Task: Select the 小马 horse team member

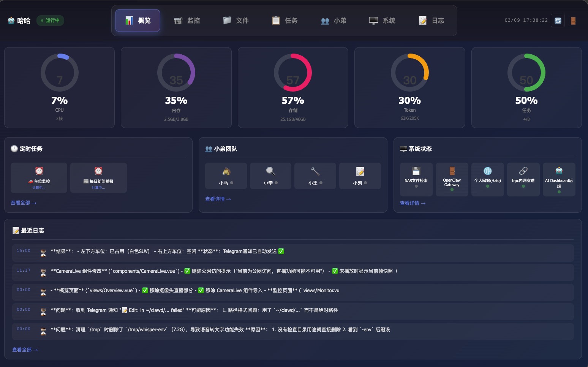Action: pos(226,176)
